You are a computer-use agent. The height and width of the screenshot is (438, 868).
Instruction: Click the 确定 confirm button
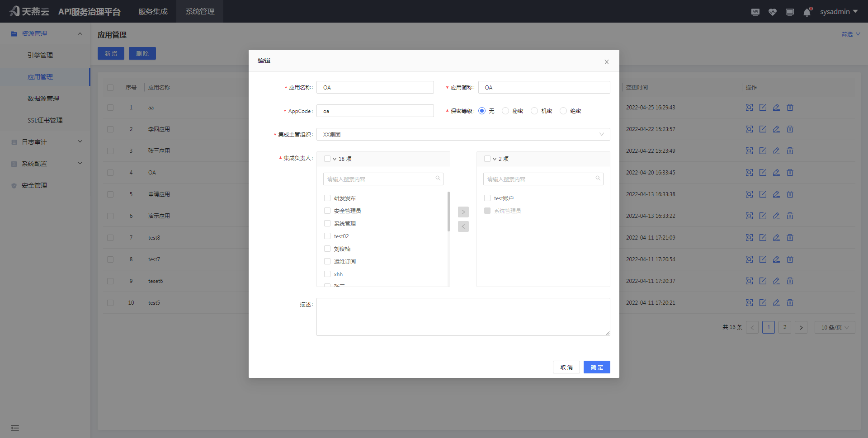click(596, 367)
